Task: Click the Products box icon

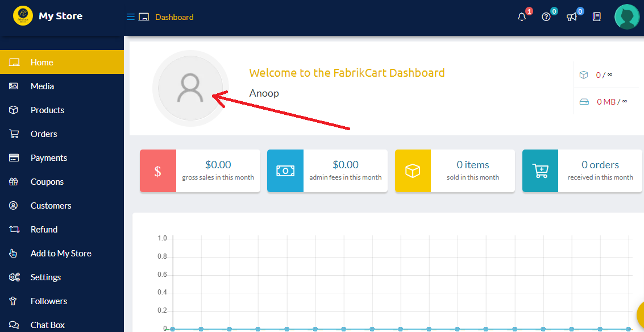Action: point(14,110)
